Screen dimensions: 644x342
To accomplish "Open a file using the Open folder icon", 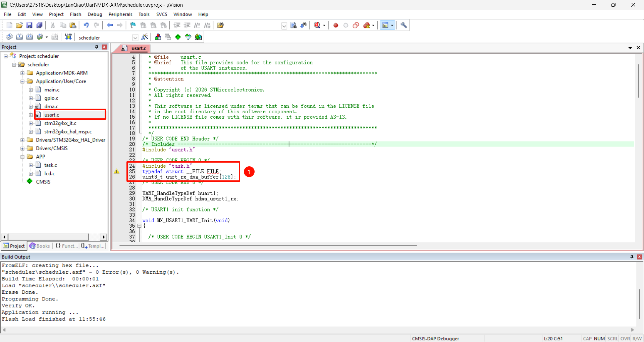I will pos(19,25).
